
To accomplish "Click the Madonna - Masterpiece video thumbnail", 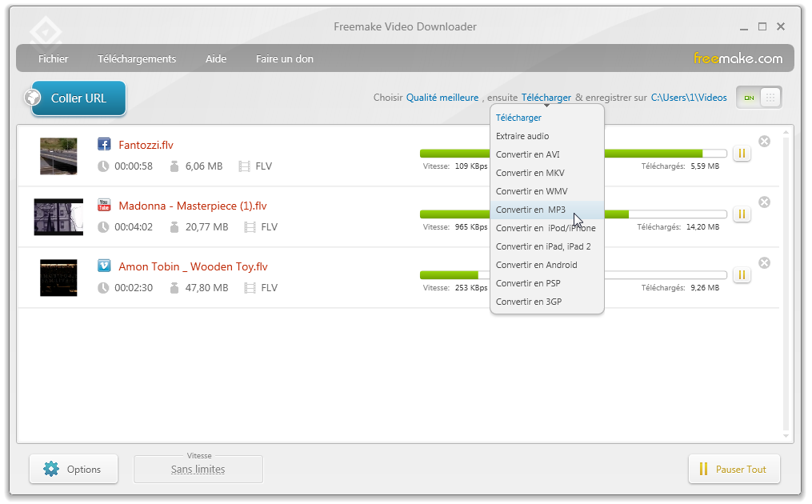I will coord(58,217).
